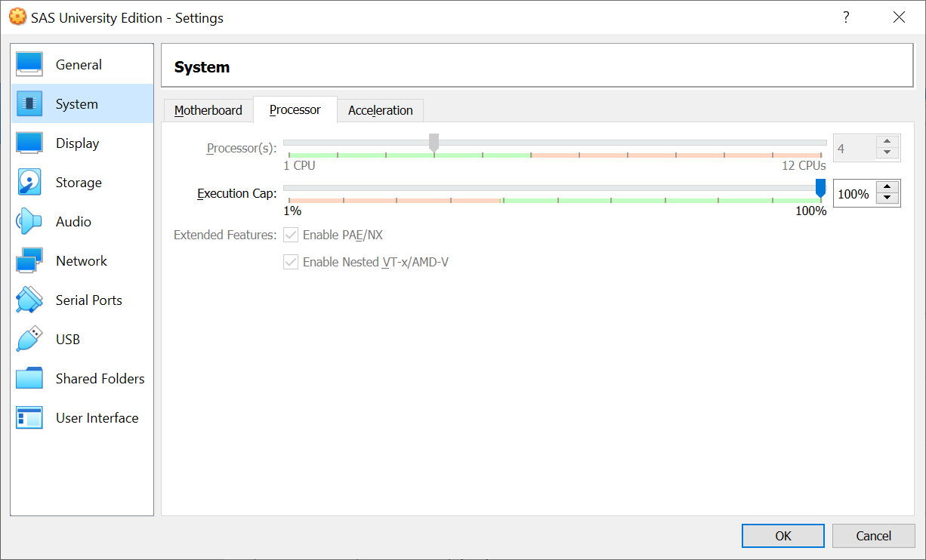Screen dimensions: 926x560
Task: Click the Shared Folders folder icon
Action: click(x=29, y=379)
